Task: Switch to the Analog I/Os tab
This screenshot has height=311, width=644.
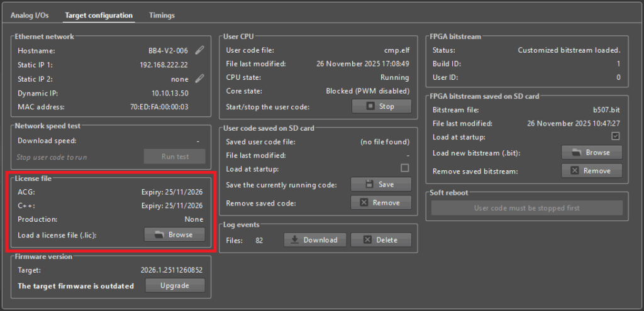Action: [x=30, y=15]
